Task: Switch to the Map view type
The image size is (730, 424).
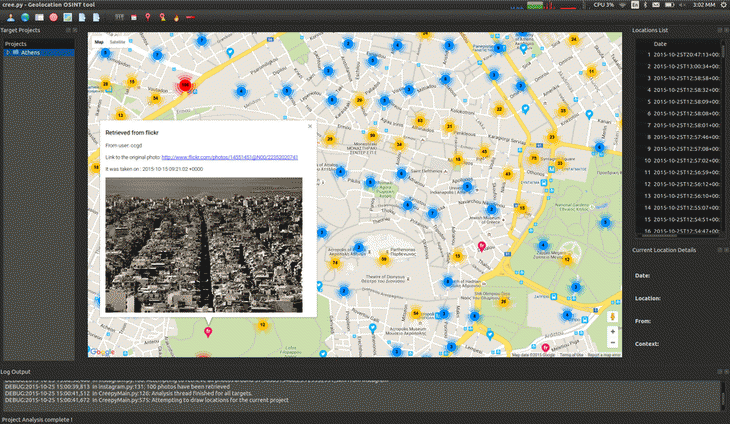Action: point(99,43)
